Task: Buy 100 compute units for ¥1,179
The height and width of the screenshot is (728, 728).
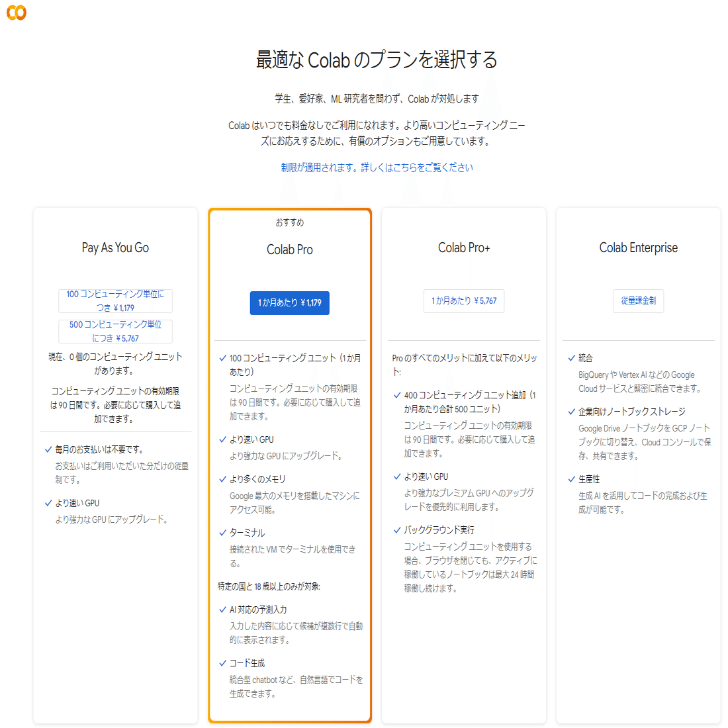Action: [x=115, y=301]
